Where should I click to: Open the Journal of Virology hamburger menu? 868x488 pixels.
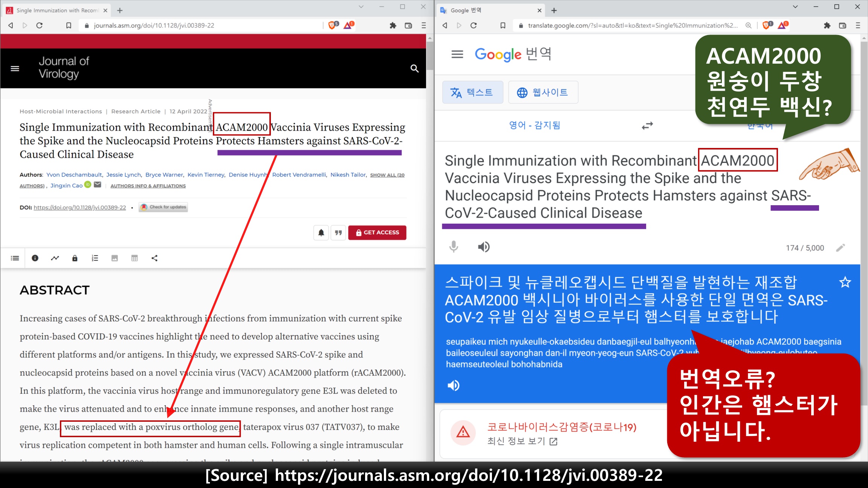(x=15, y=69)
